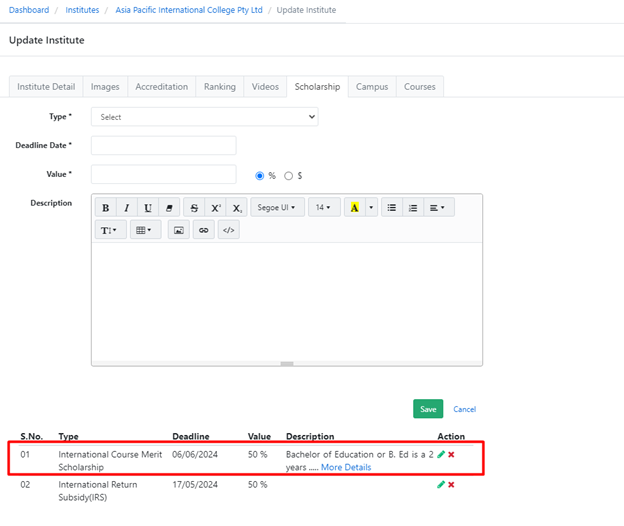This screenshot has width=624, height=526.
Task: Open the Segoe UI font family dropdown
Action: (x=277, y=208)
